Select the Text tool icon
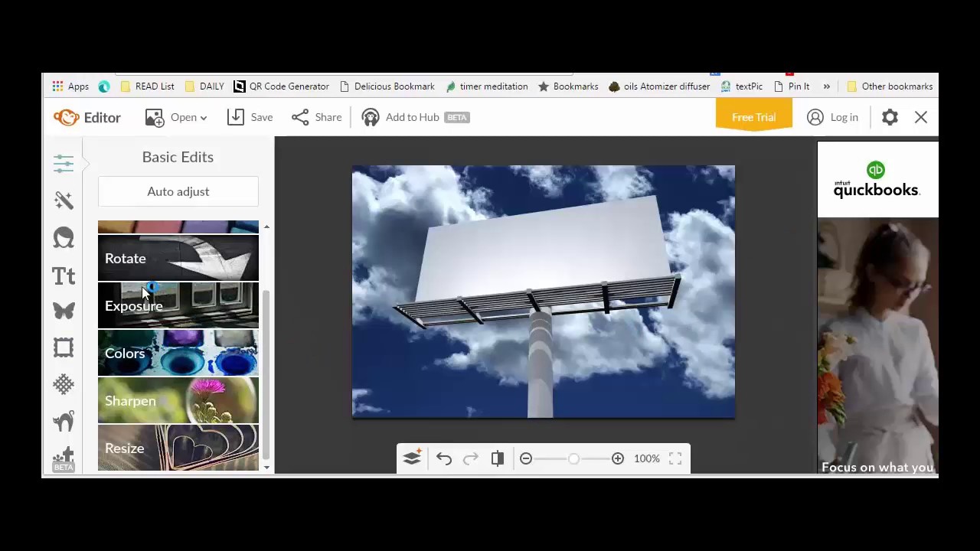 (64, 275)
